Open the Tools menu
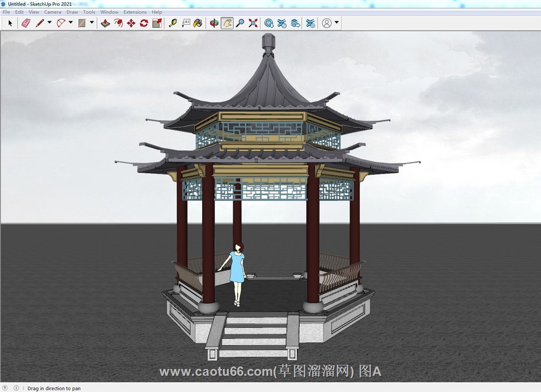The height and width of the screenshot is (392, 541). [x=89, y=12]
